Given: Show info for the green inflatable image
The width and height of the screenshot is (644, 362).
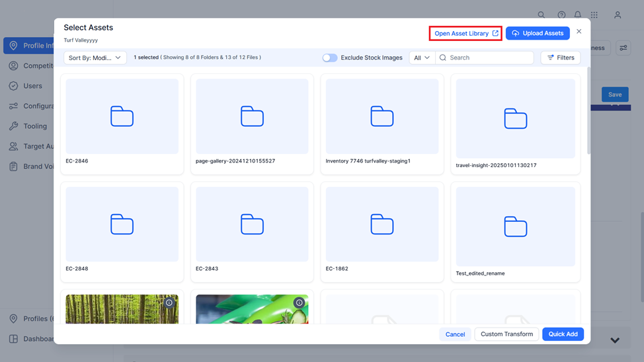Looking at the screenshot, I should [300, 303].
